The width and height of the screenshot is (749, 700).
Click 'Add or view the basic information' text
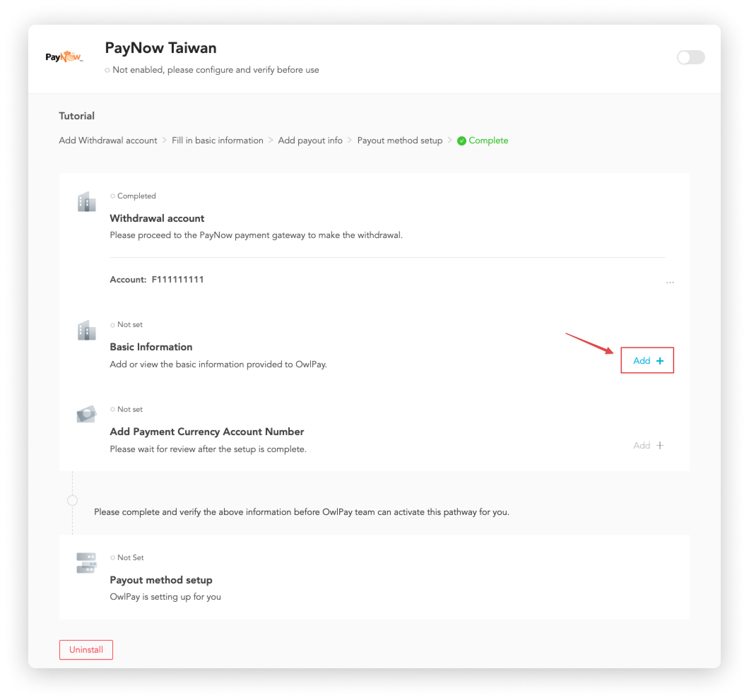tap(218, 364)
